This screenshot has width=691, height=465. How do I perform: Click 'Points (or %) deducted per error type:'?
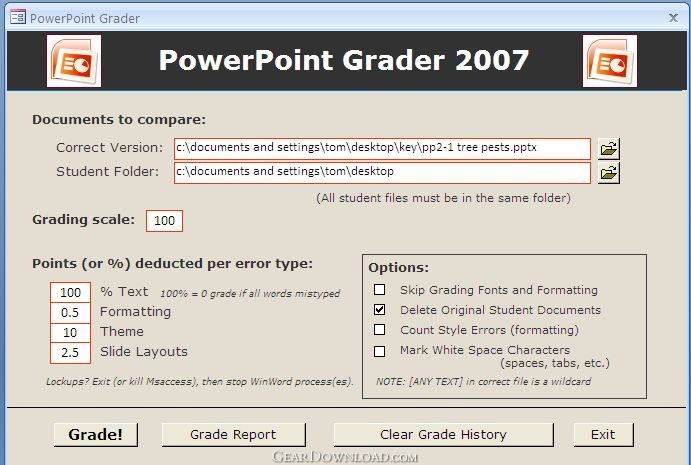tap(172, 264)
